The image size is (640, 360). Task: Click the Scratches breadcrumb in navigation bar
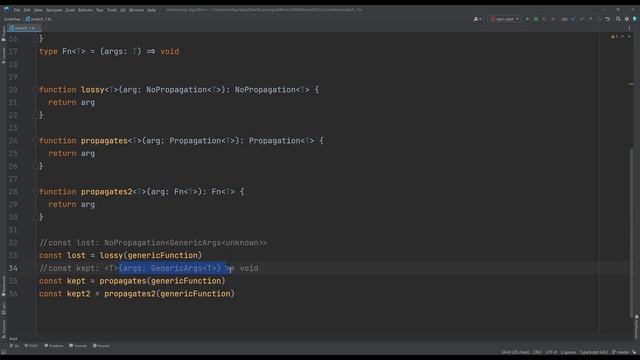12,19
